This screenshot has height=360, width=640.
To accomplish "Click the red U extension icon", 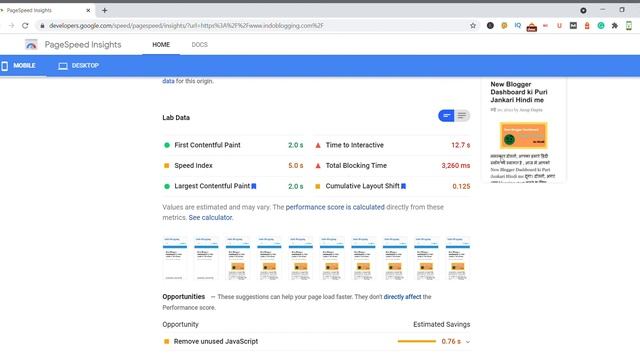I will click(559, 26).
